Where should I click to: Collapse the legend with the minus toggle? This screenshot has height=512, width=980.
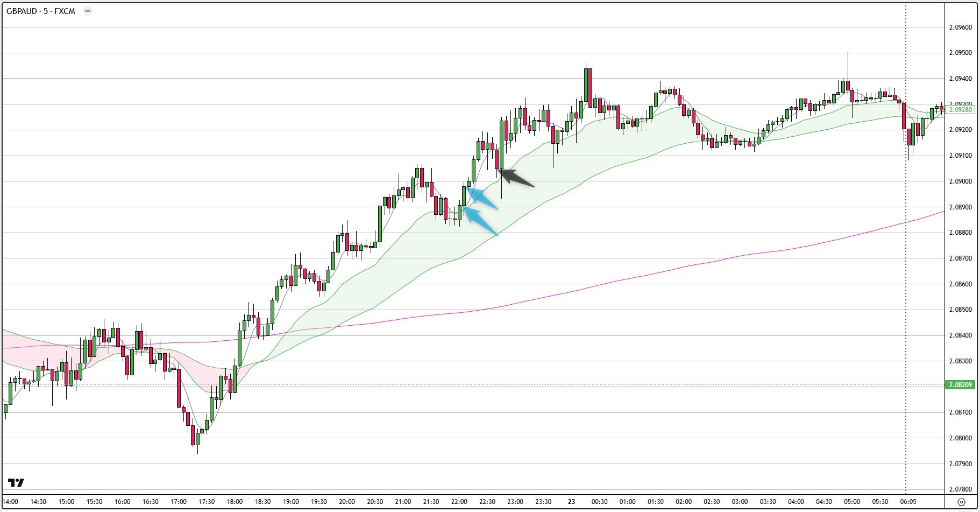pos(88,11)
